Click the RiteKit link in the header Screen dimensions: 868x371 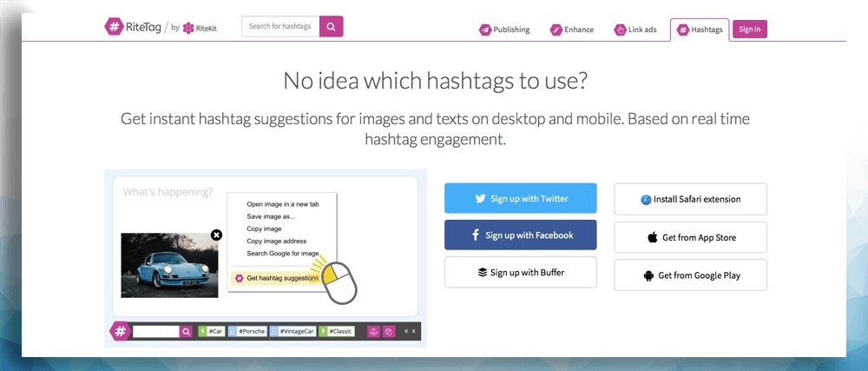[x=206, y=29]
